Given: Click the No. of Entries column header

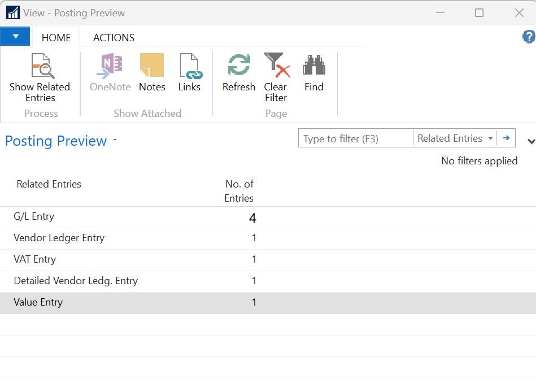Looking at the screenshot, I should point(239,191).
